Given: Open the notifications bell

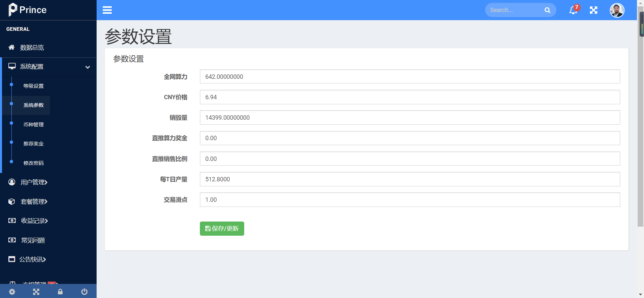Looking at the screenshot, I should click(573, 10).
